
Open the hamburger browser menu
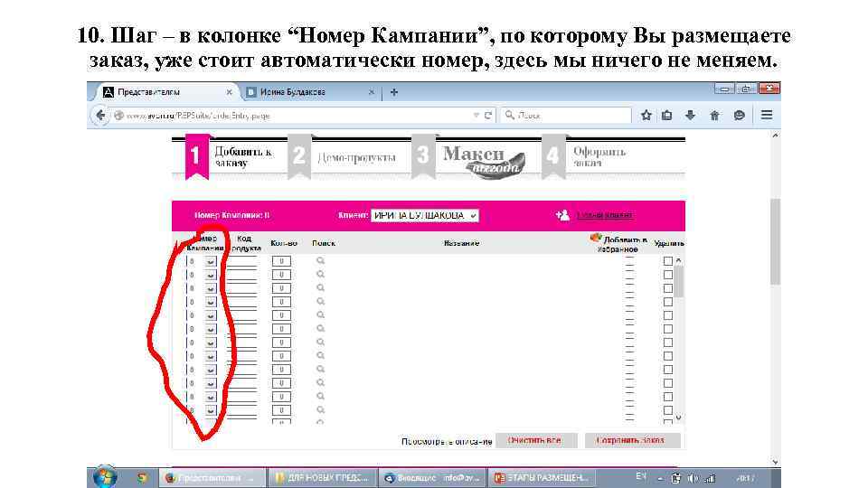pyautogui.click(x=766, y=115)
